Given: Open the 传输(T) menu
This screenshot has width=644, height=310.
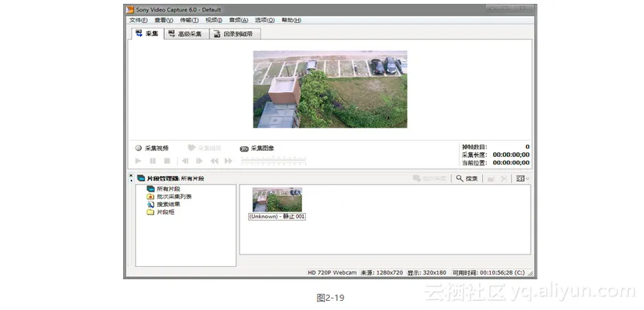Looking at the screenshot, I should pyautogui.click(x=189, y=20).
